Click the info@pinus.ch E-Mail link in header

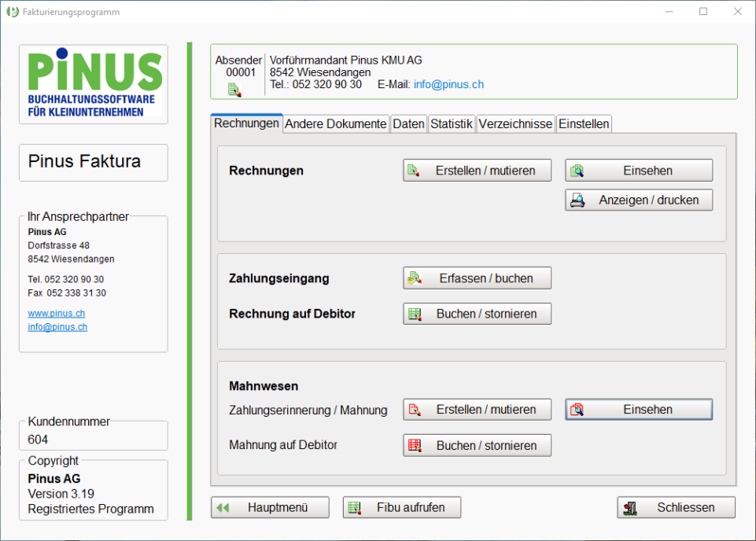(x=448, y=84)
